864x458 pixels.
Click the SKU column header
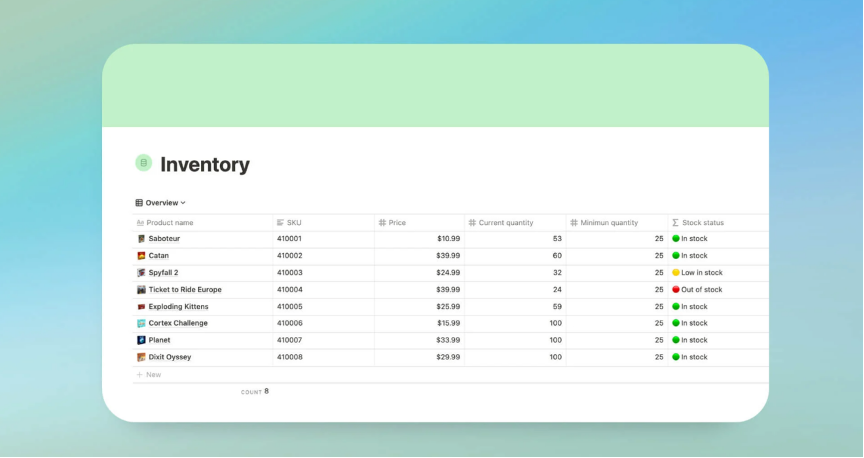(293, 223)
